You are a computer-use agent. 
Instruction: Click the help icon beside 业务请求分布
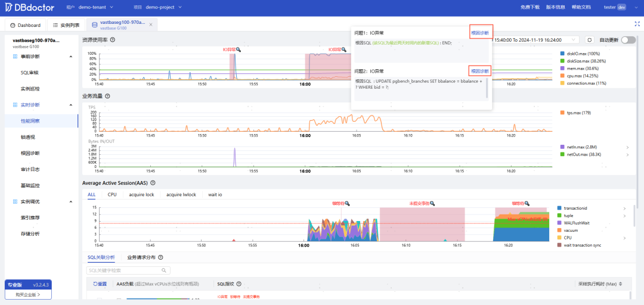click(x=160, y=257)
